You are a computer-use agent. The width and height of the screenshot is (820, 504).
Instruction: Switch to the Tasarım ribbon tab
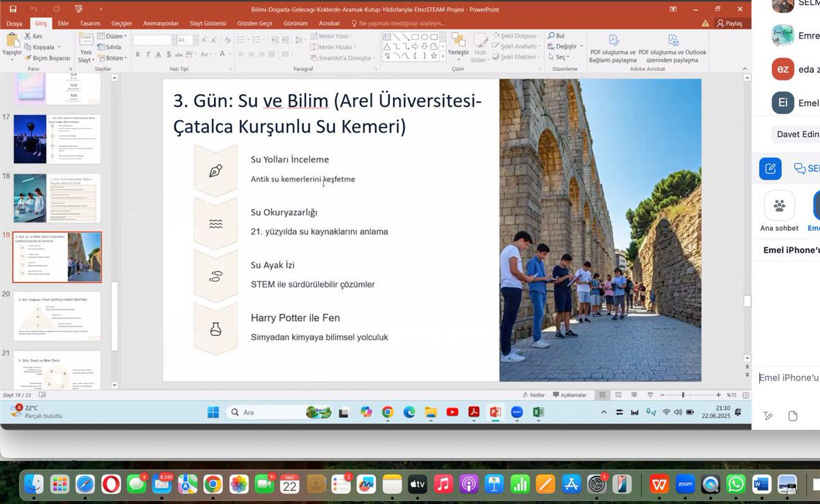tap(90, 23)
